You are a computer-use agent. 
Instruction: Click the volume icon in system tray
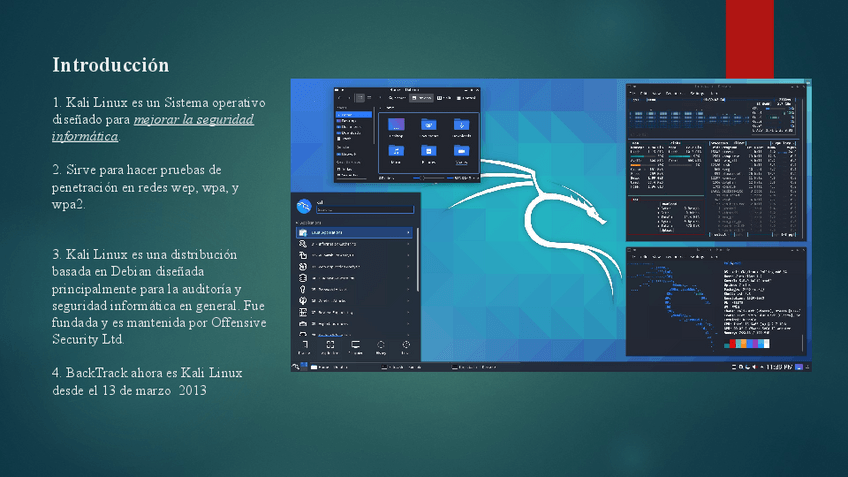[754, 367]
